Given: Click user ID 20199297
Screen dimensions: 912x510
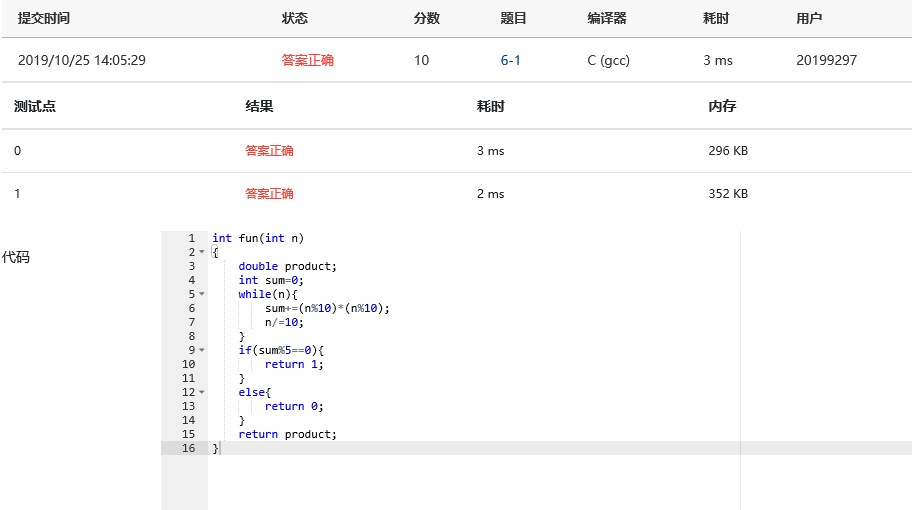Looking at the screenshot, I should pyautogui.click(x=826, y=60).
